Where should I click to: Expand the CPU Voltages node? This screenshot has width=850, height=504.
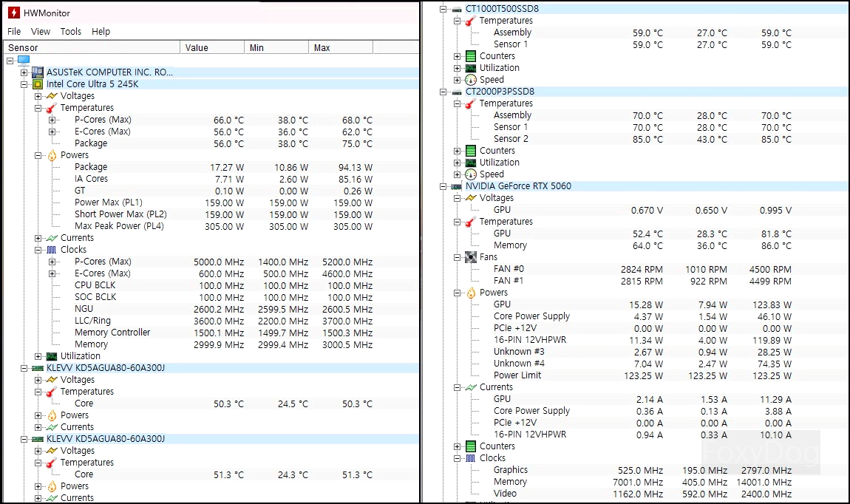[x=38, y=96]
